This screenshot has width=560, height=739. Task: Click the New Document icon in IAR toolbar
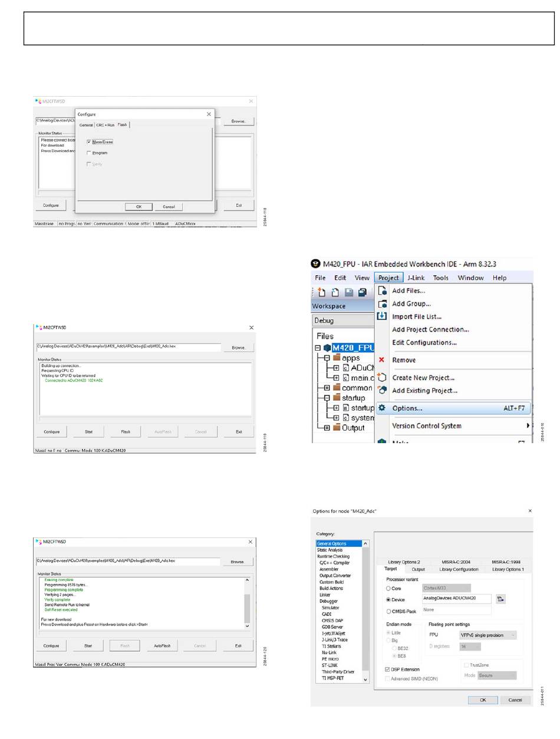pos(322,292)
